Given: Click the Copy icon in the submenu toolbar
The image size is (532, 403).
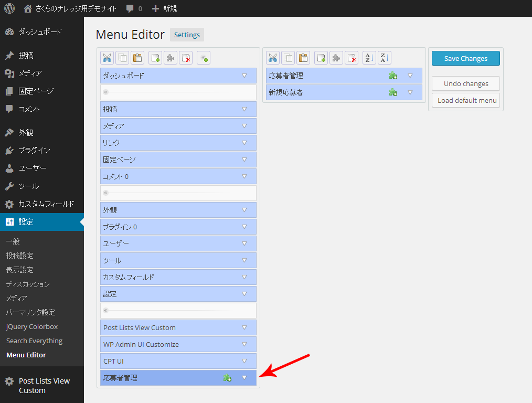Looking at the screenshot, I should point(288,58).
